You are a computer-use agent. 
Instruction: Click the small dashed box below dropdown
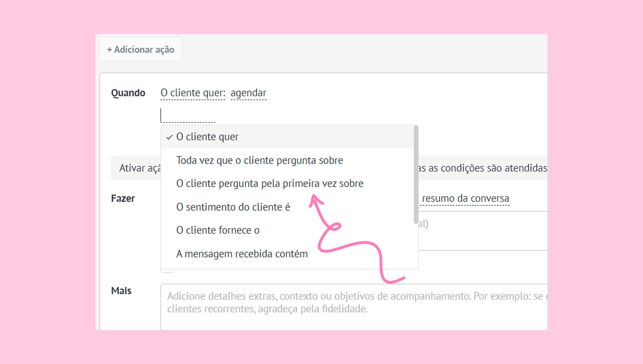[167, 271]
